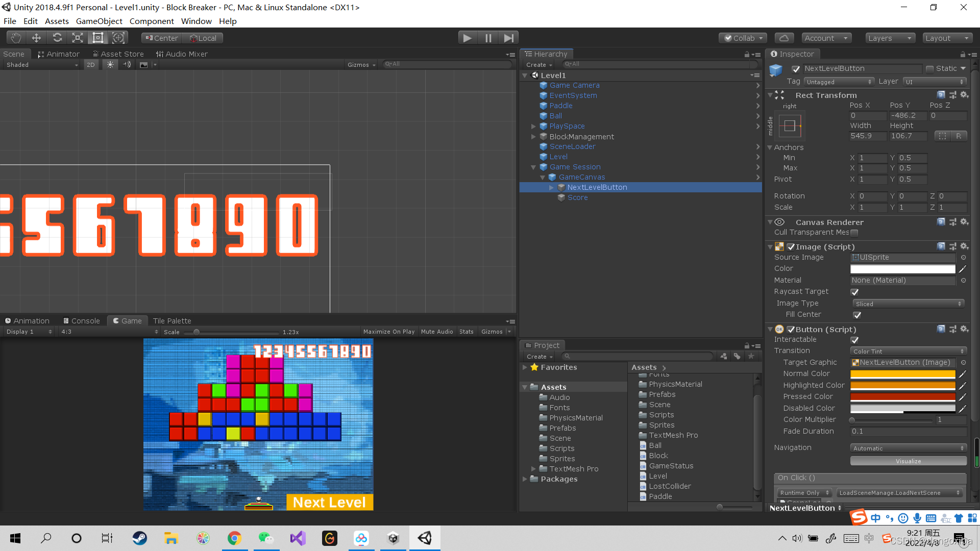Image resolution: width=980 pixels, height=551 pixels.
Task: Toggle the Static checkbox
Action: click(x=929, y=69)
